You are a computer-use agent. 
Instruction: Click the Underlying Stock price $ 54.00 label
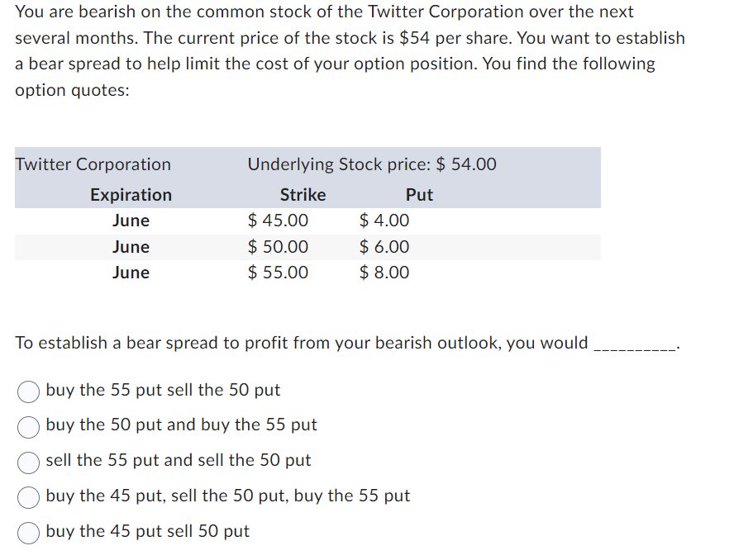pyautogui.click(x=372, y=164)
